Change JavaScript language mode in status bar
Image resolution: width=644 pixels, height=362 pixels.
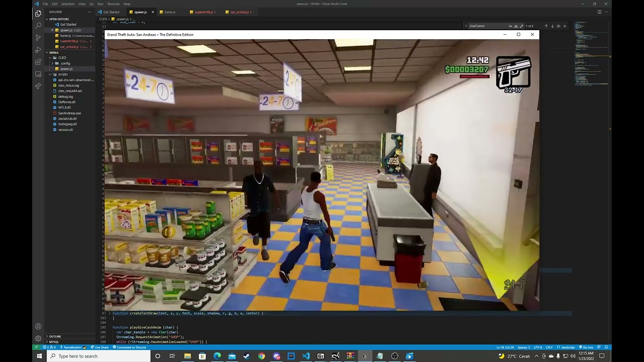click(566, 347)
